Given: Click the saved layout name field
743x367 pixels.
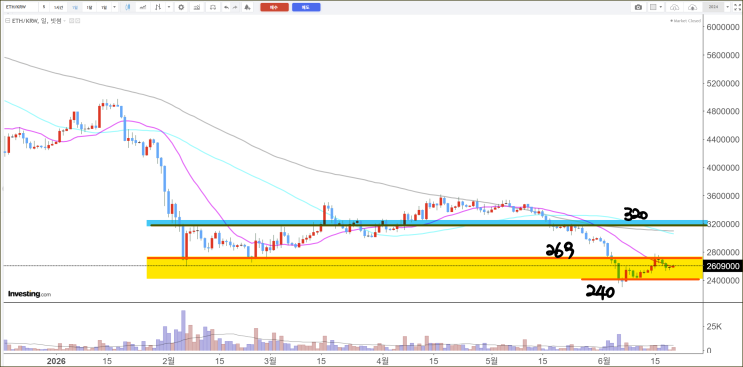Looking at the screenshot, I should (x=713, y=7).
